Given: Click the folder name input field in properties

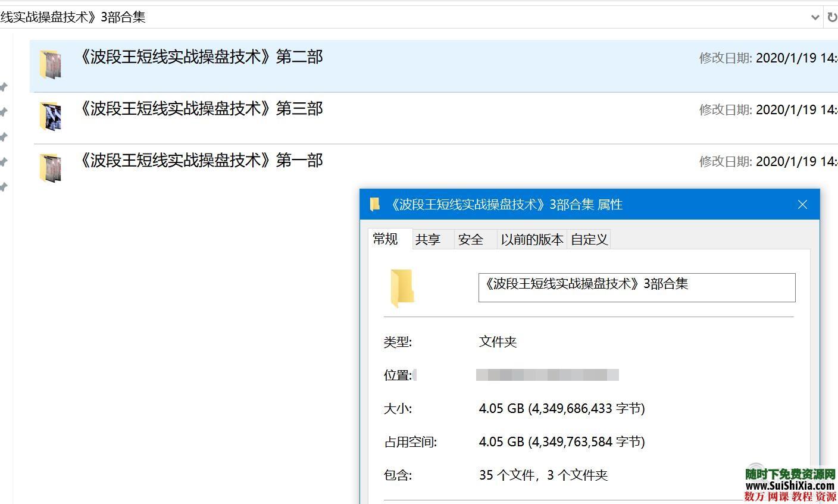Looking at the screenshot, I should (636, 287).
